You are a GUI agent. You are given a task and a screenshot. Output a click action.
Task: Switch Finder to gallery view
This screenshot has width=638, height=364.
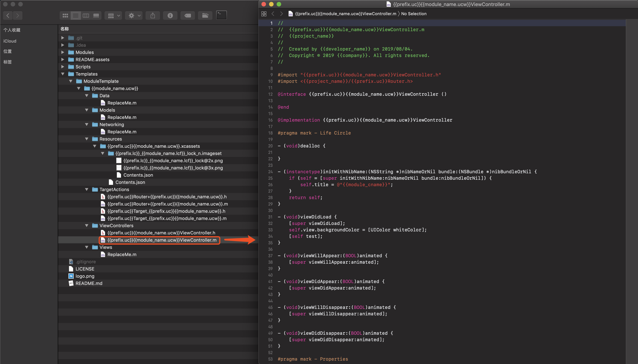(96, 16)
